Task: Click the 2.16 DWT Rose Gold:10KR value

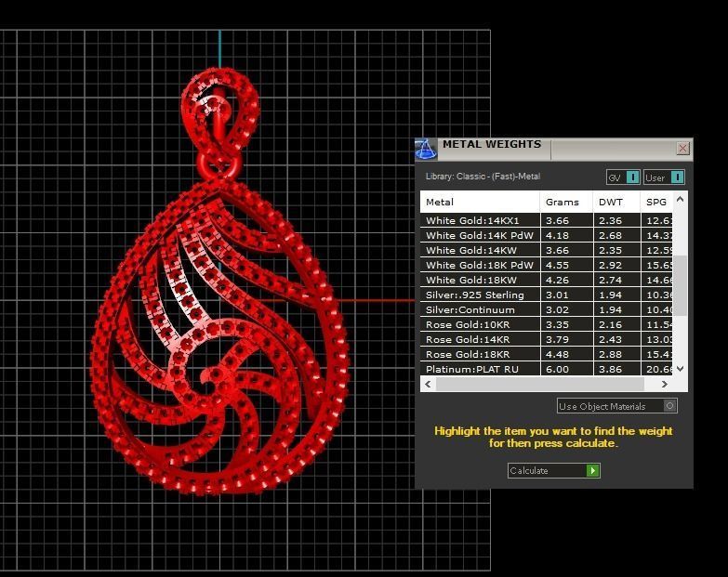Action: point(610,324)
